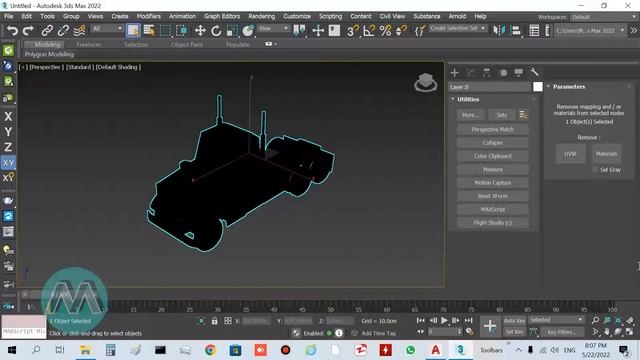
Task: Click the ViewCube in the viewport
Action: (426, 82)
